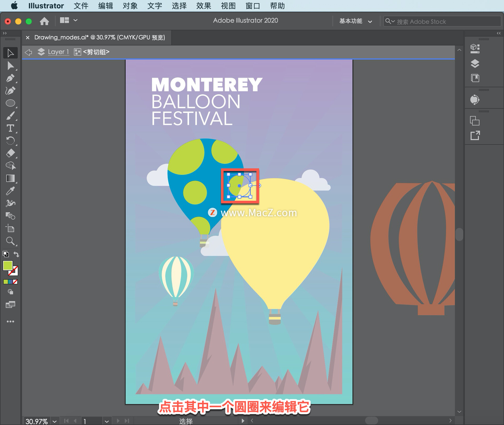Swap fill and stroke colors
This screenshot has width=504, height=425.
click(x=16, y=254)
